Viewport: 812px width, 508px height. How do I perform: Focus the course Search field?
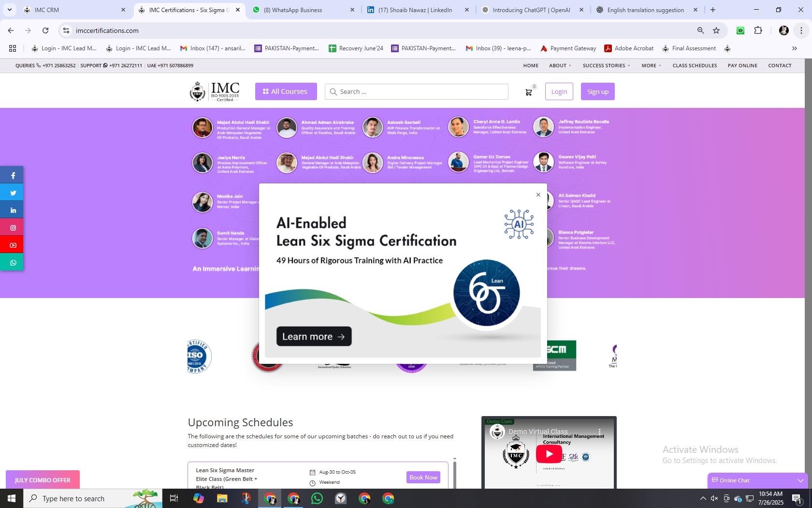click(416, 92)
